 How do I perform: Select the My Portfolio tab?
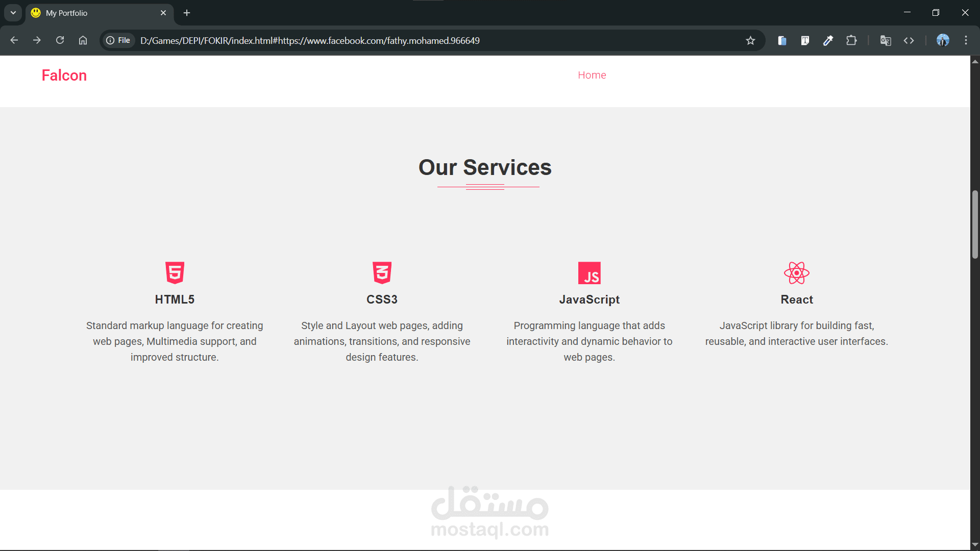coord(100,13)
